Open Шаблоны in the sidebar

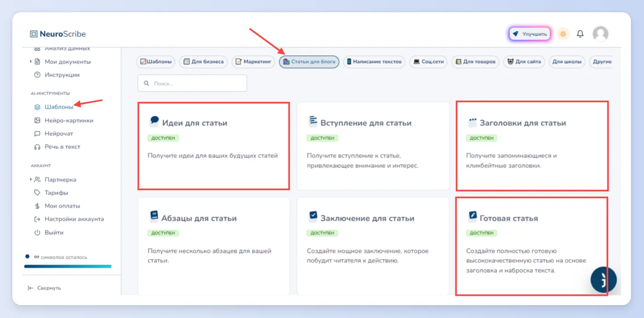[x=58, y=107]
